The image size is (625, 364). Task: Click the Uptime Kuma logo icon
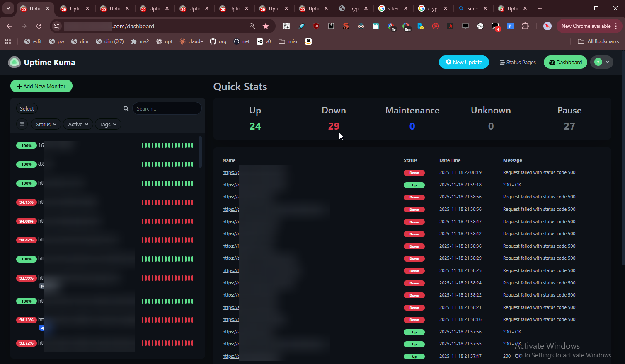(15, 62)
